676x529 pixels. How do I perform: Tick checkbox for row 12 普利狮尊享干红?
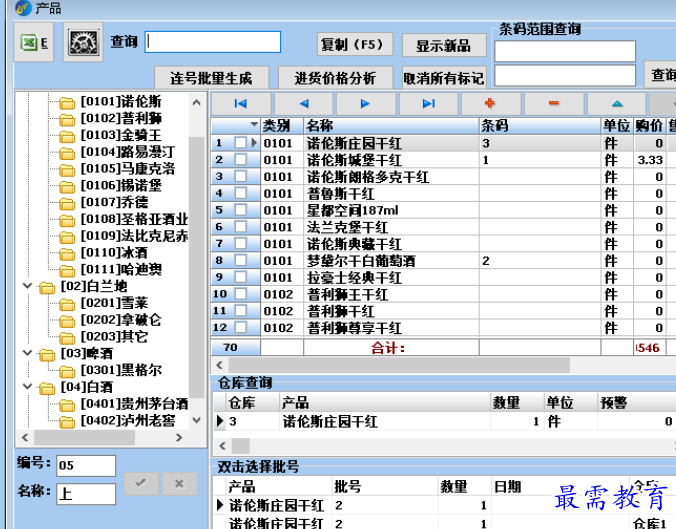(x=241, y=328)
